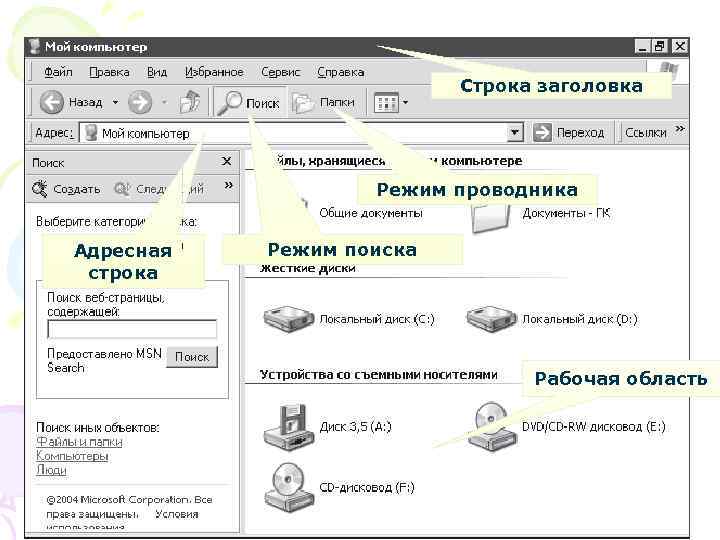Expand the address bar dropdown arrow
Viewport: 720px width, 540px height.
pyautogui.click(x=515, y=133)
